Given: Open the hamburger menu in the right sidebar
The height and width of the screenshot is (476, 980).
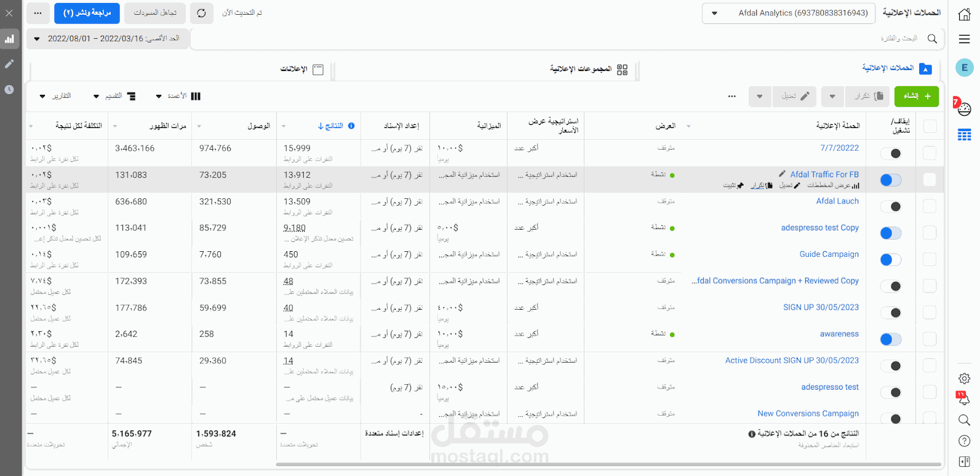Looking at the screenshot, I should (964, 39).
